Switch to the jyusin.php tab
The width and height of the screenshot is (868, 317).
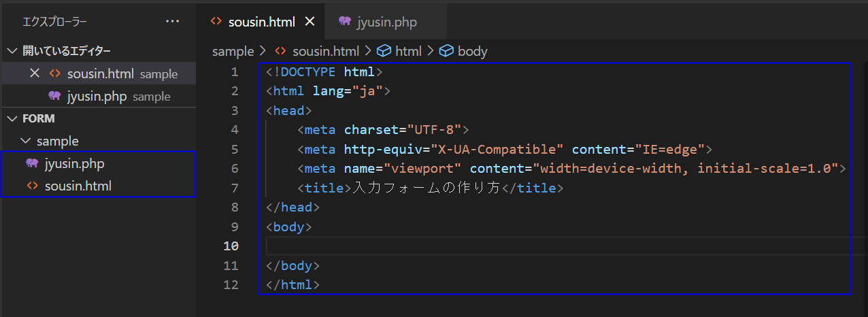pos(386,22)
